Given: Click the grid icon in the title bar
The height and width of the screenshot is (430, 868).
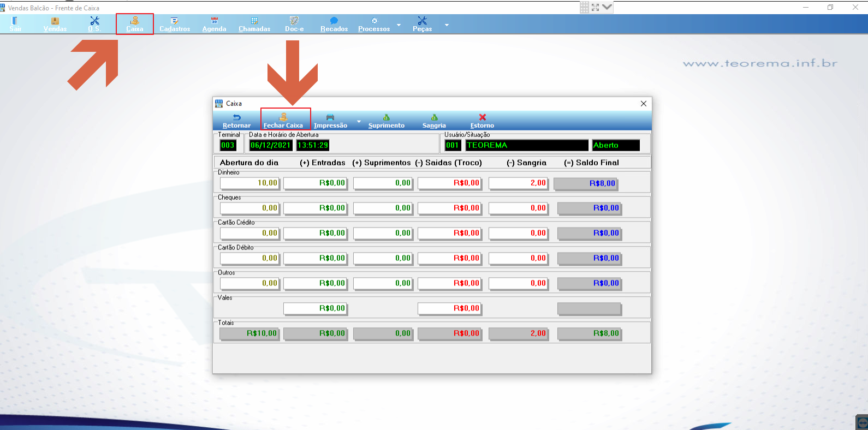Looking at the screenshot, I should (x=585, y=7).
